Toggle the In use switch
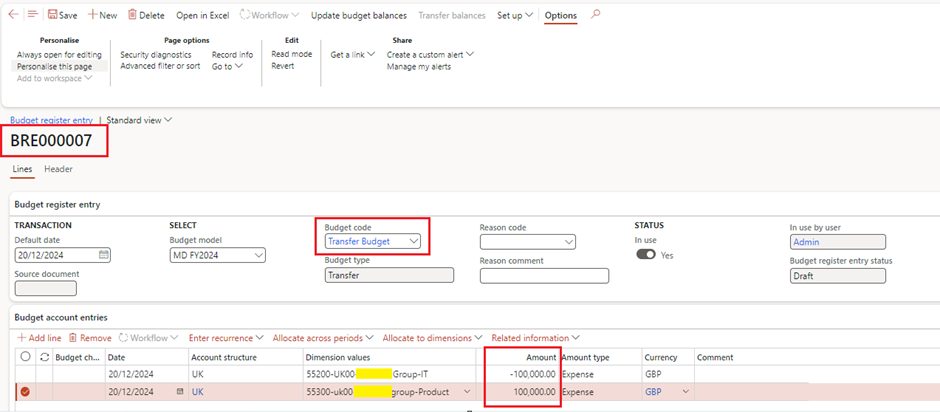The image size is (940, 412). (x=646, y=255)
